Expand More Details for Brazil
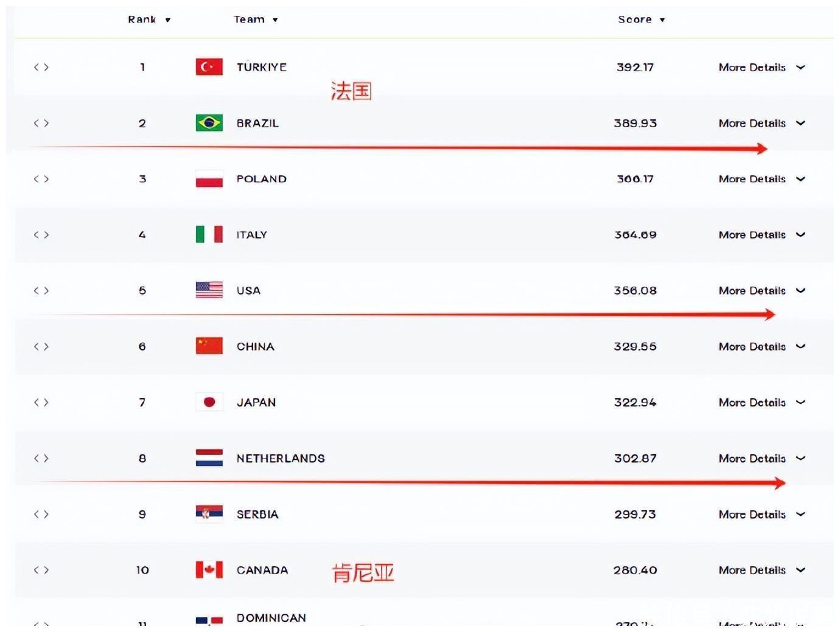840x632 pixels. (x=761, y=123)
